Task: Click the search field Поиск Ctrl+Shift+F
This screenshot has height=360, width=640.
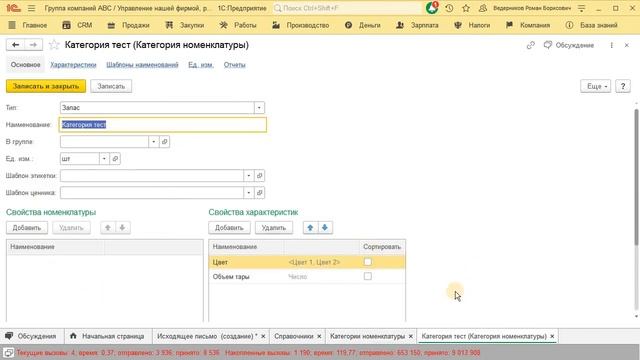Action: [346, 8]
